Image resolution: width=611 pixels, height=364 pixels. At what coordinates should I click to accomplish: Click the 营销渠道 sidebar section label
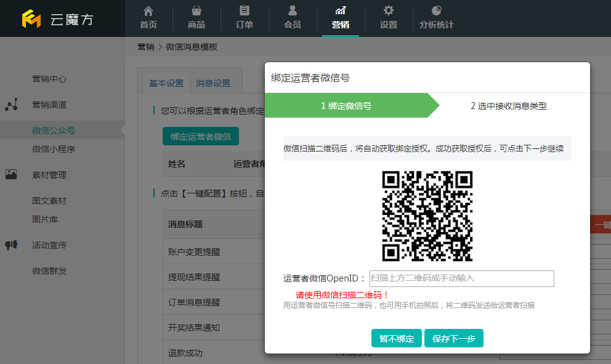pyautogui.click(x=49, y=105)
